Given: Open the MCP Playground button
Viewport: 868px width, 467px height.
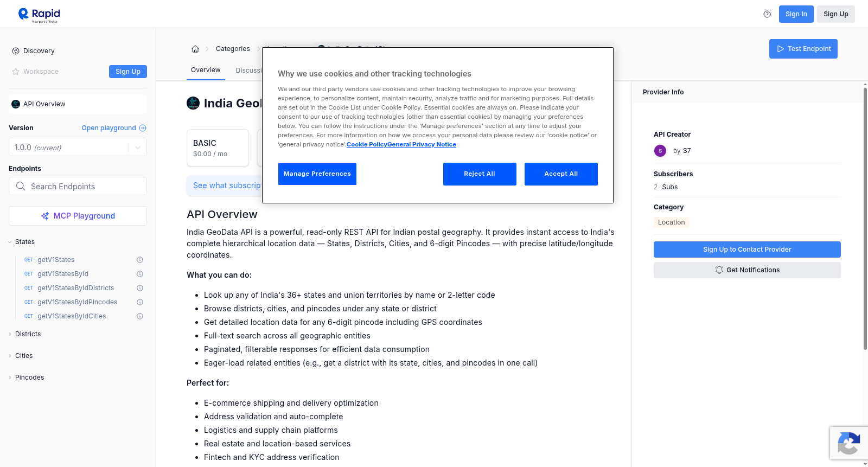Looking at the screenshot, I should tap(78, 216).
